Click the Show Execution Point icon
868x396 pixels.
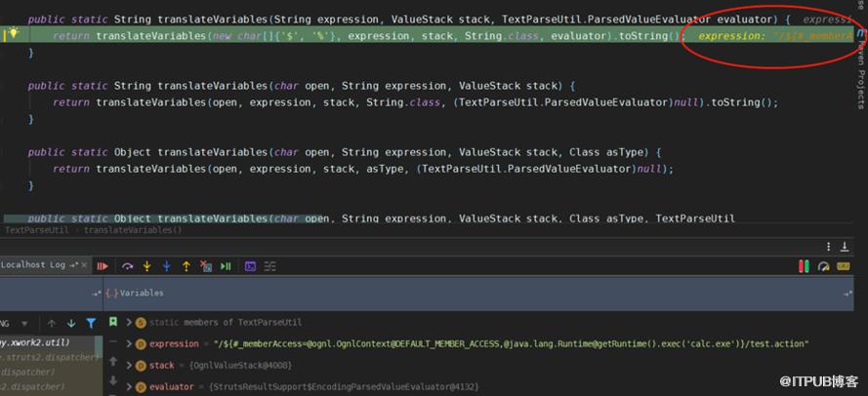pyautogui.click(x=103, y=266)
